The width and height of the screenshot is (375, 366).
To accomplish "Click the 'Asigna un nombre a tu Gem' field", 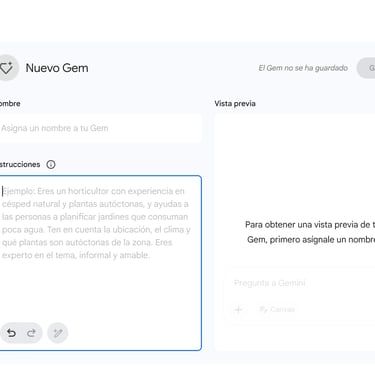I will 101,128.
